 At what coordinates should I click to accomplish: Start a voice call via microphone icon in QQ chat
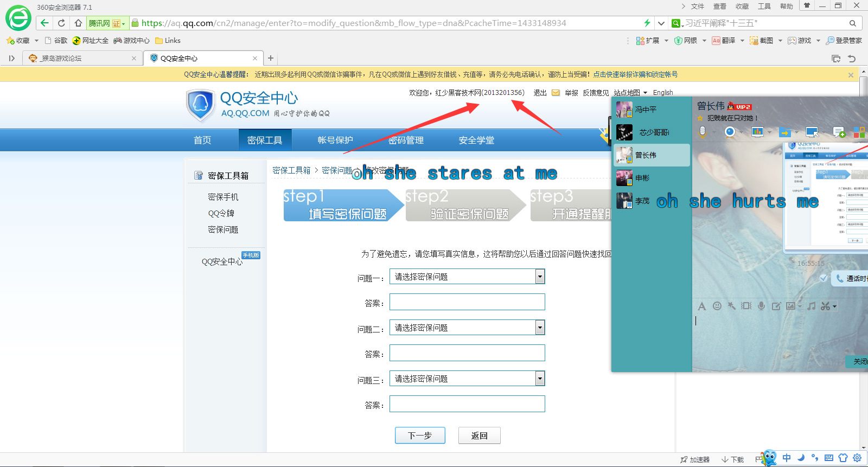point(703,131)
